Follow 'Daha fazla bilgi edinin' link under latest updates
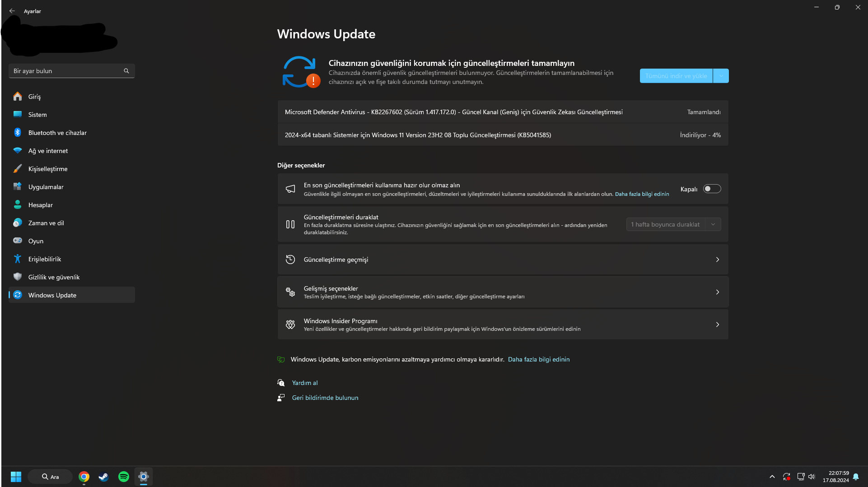Screen dimensions: 868x487 (x=642, y=194)
